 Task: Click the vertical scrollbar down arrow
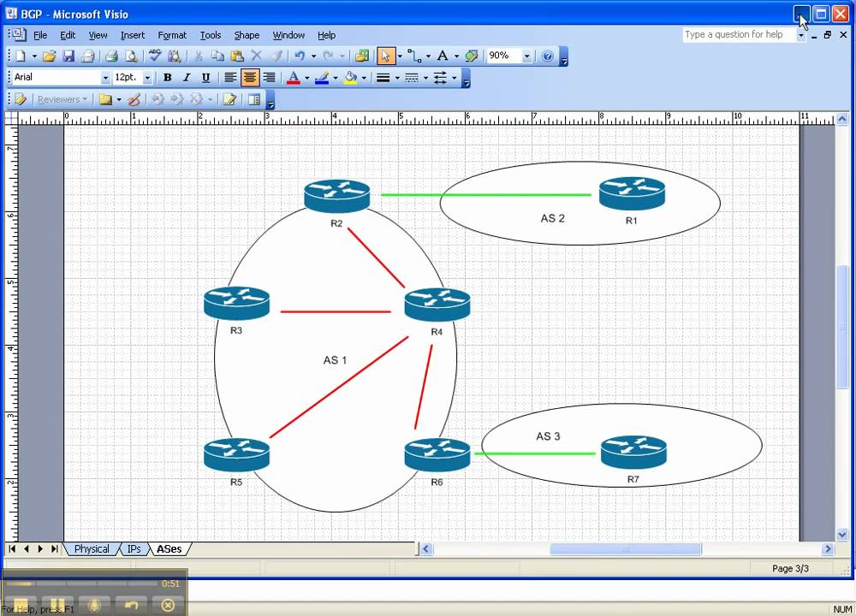point(841,536)
